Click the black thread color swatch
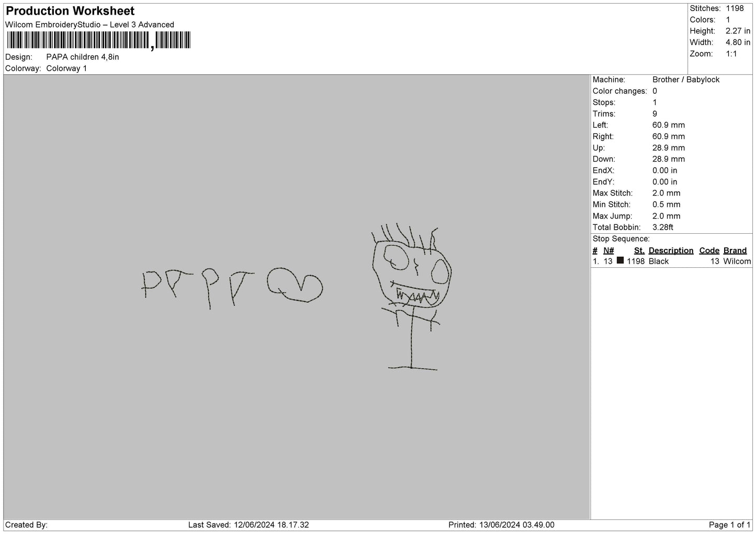756x534 pixels. (620, 260)
